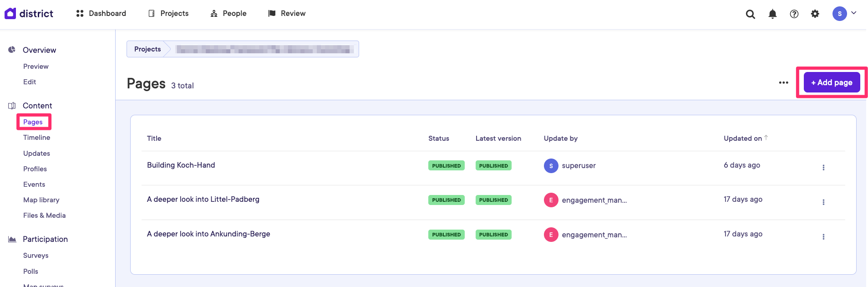Open row options for A deeper look into Littel-Padberg
Image resolution: width=868 pixels, height=287 pixels.
click(x=823, y=202)
